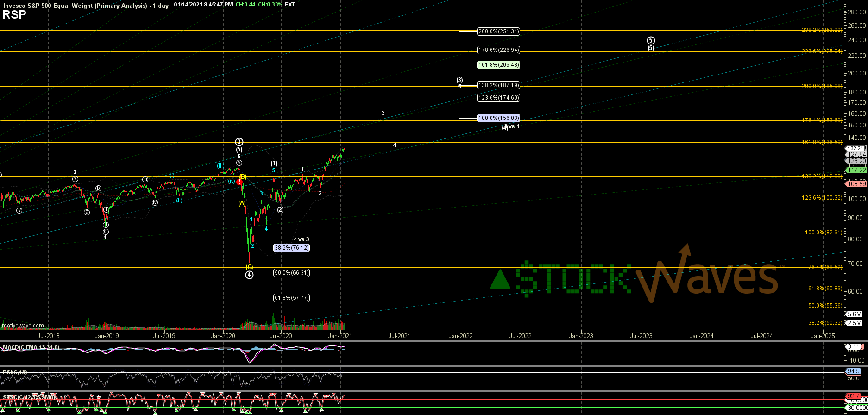Click the orange 200.0%(185.98) level label

pos(822,86)
